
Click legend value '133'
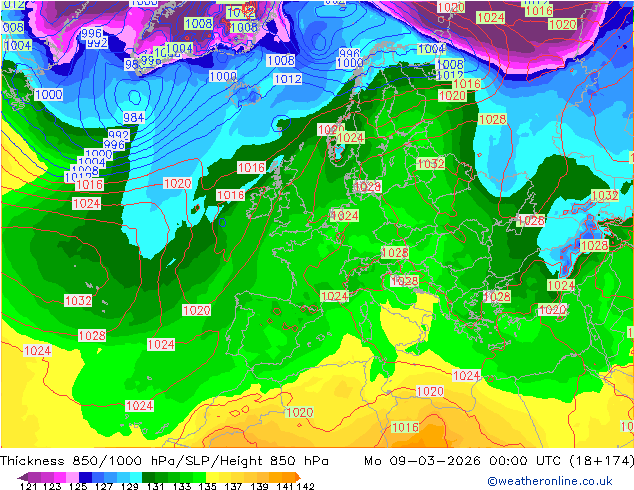tap(182, 486)
